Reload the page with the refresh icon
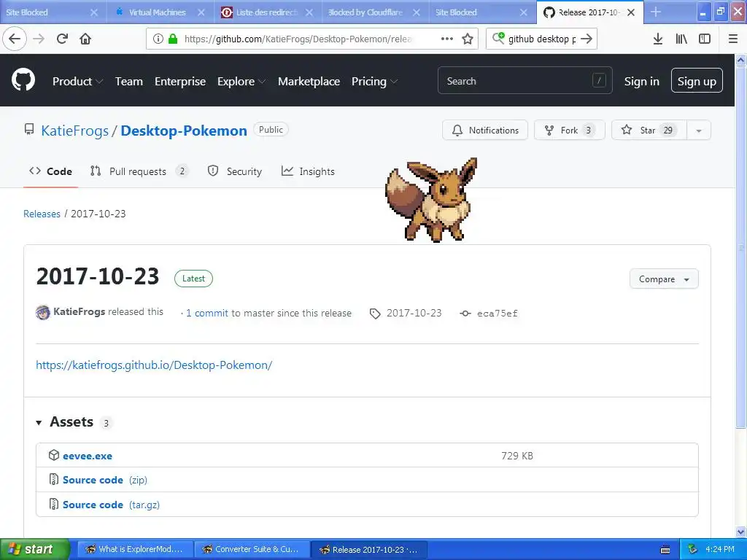Viewport: 747px width, 560px height. [x=62, y=39]
